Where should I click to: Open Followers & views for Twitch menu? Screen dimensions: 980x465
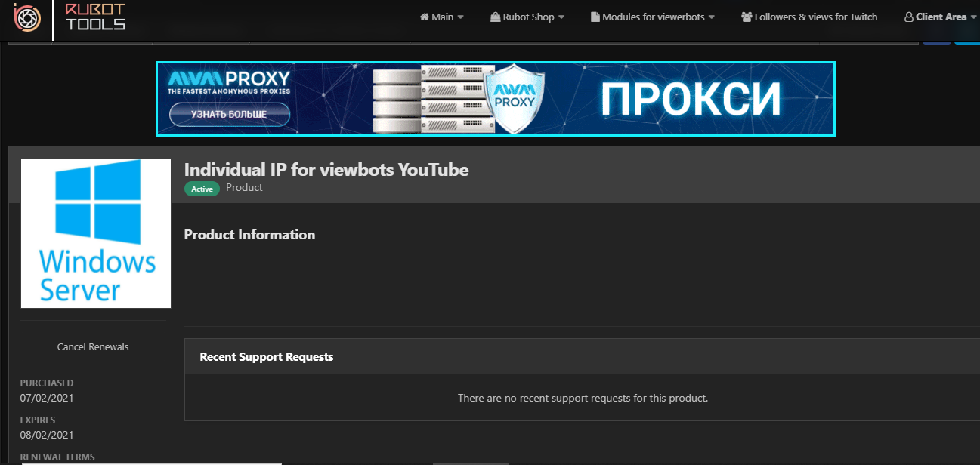click(815, 17)
